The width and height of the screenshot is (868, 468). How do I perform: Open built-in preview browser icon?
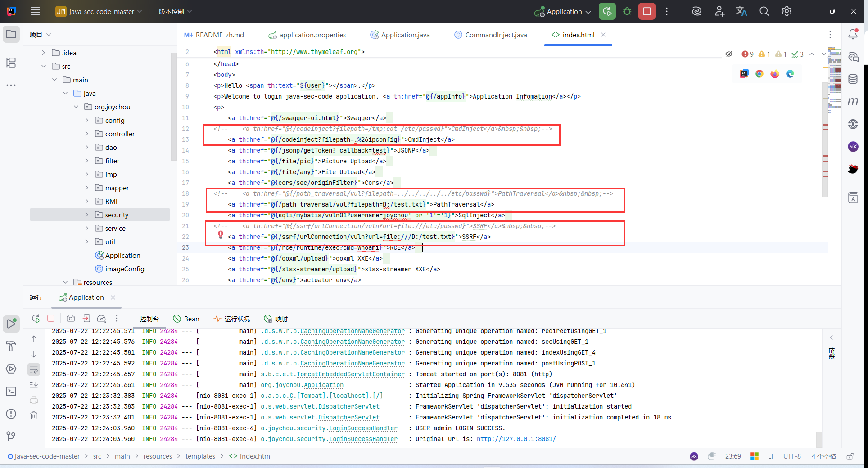[744, 74]
